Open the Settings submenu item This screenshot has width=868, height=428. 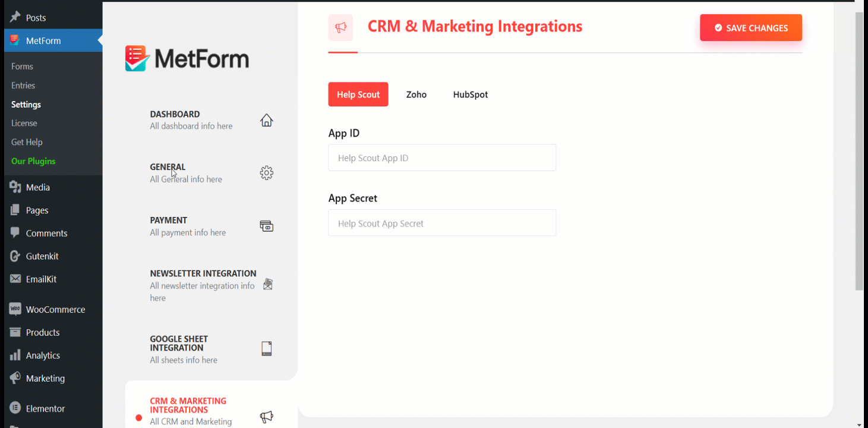click(26, 105)
